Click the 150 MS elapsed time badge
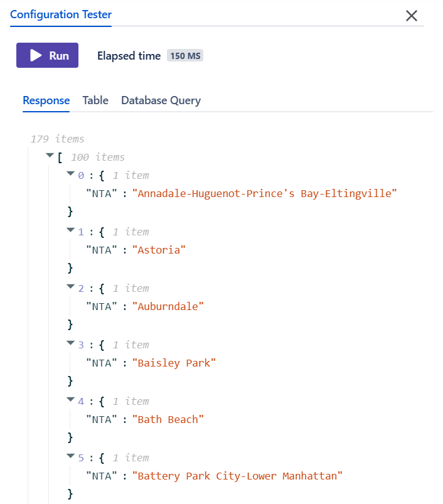The height and width of the screenshot is (504, 443). click(x=185, y=56)
